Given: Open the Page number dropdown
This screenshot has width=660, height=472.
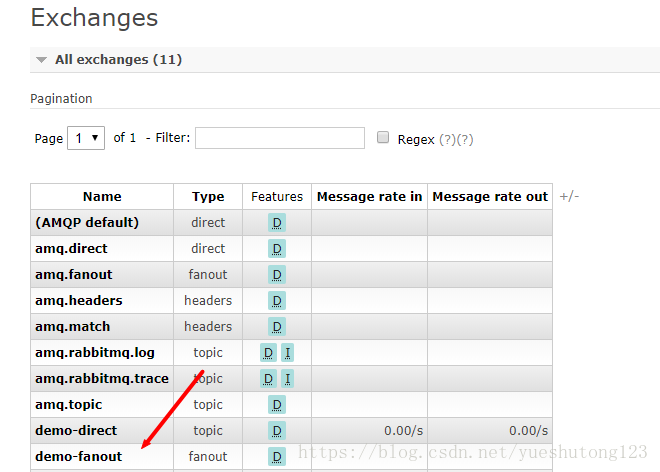Looking at the screenshot, I should (x=86, y=138).
